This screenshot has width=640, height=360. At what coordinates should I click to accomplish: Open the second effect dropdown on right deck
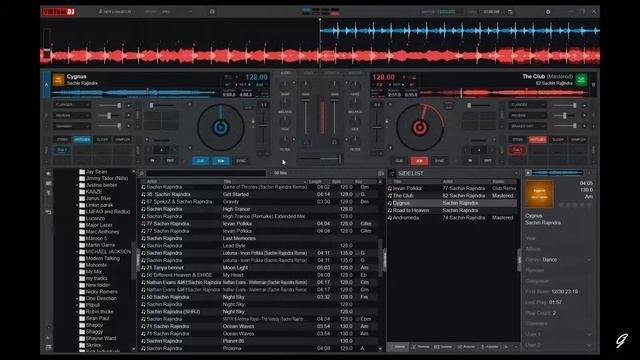point(527,116)
